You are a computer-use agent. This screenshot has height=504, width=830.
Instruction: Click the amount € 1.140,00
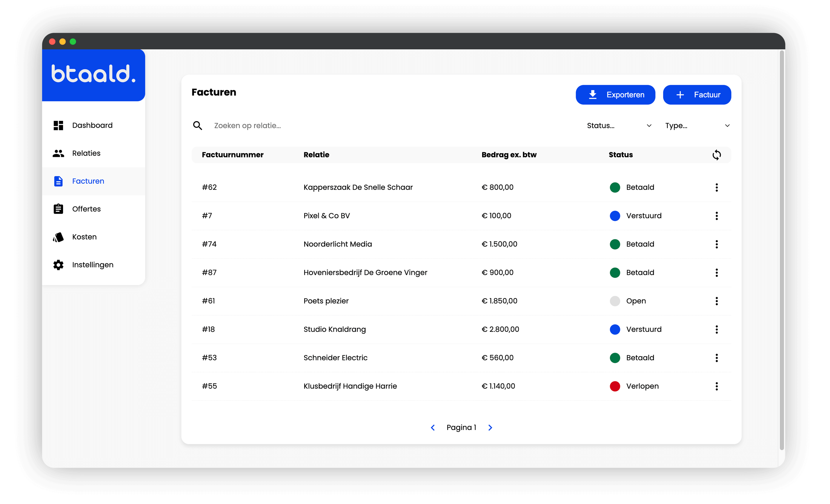[498, 386]
